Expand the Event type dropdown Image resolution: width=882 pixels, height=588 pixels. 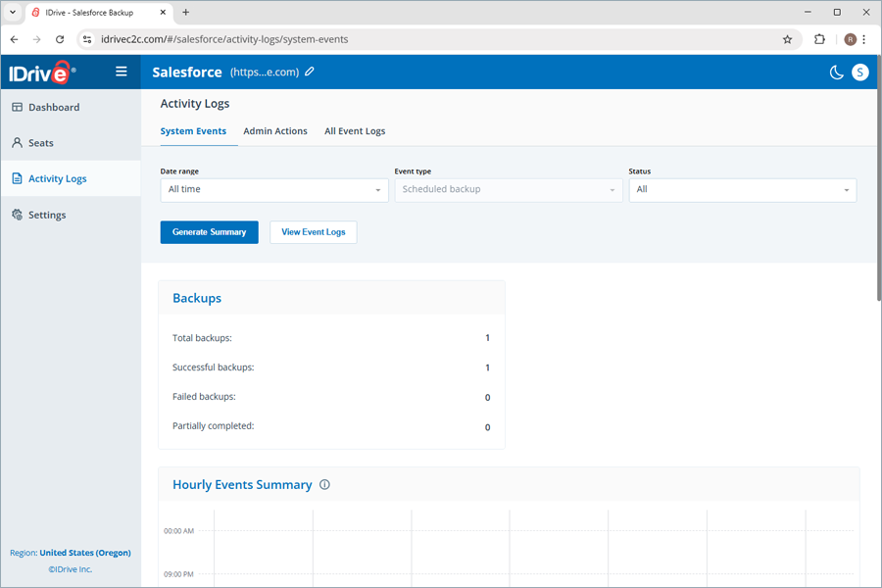508,189
